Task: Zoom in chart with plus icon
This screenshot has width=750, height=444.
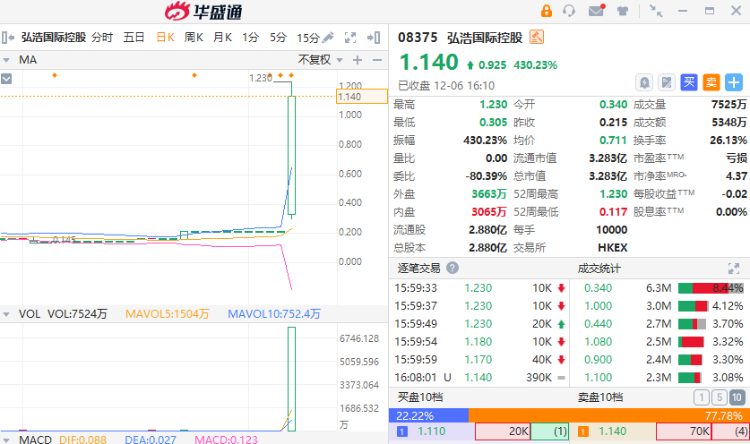Action: point(357,60)
